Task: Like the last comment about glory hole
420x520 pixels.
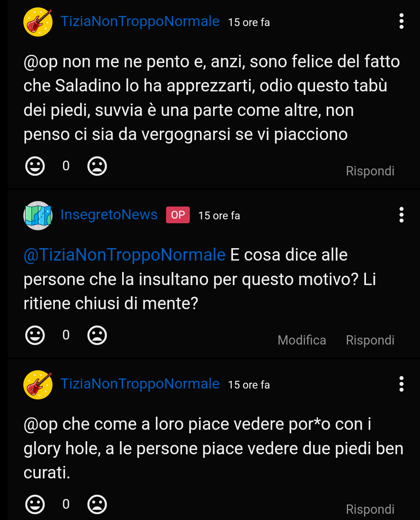Action: pos(35,504)
